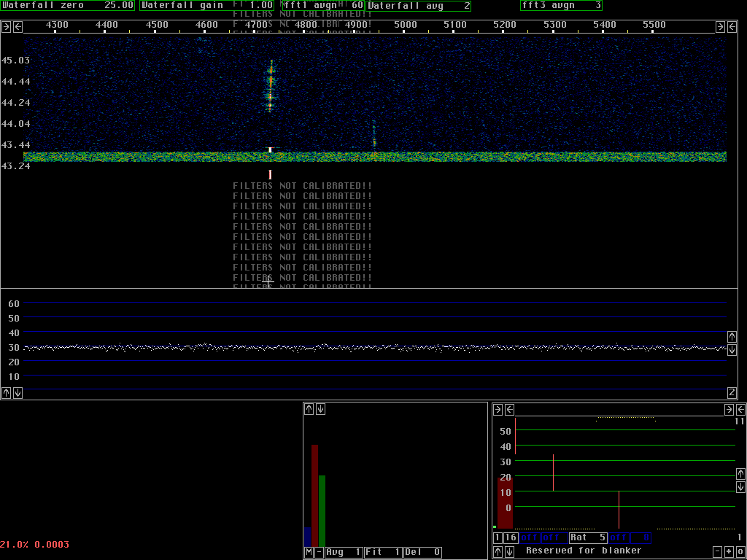747x560 pixels.
Task: Click the up arrow left of 'Reserved for blanker'
Action: (498, 552)
